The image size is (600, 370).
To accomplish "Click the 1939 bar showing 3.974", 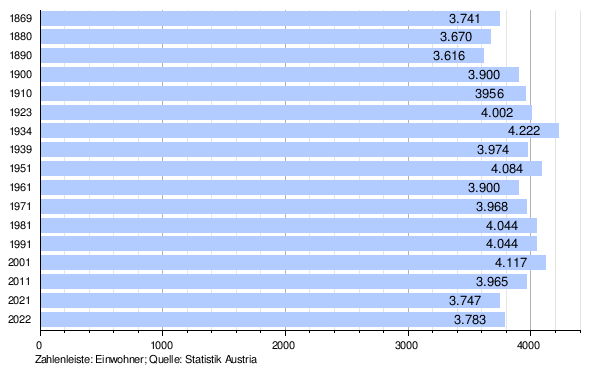I will (284, 150).
